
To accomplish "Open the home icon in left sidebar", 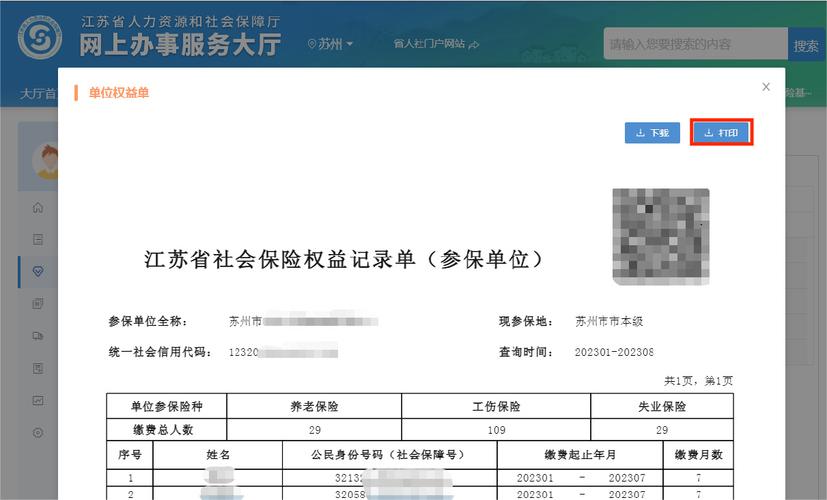I will click(x=38, y=207).
